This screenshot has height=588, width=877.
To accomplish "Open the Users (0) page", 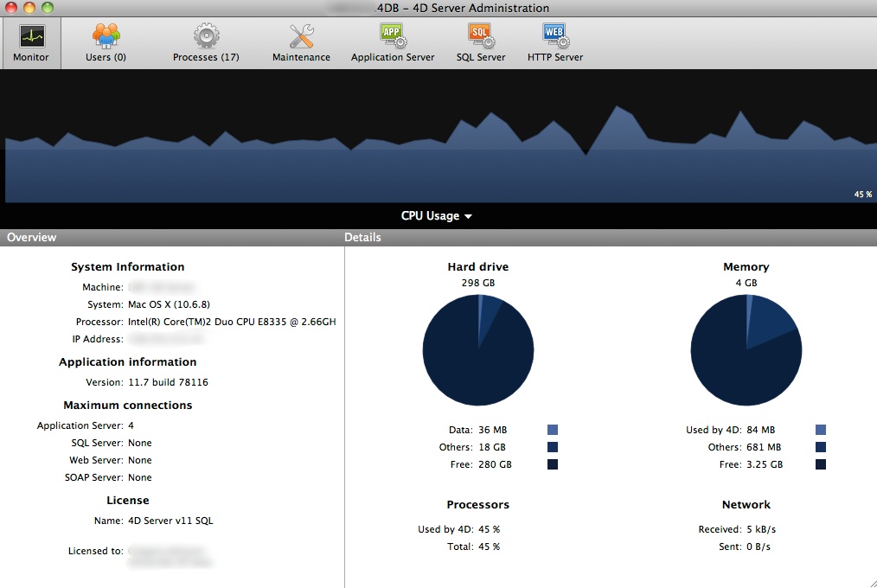I will click(x=106, y=37).
